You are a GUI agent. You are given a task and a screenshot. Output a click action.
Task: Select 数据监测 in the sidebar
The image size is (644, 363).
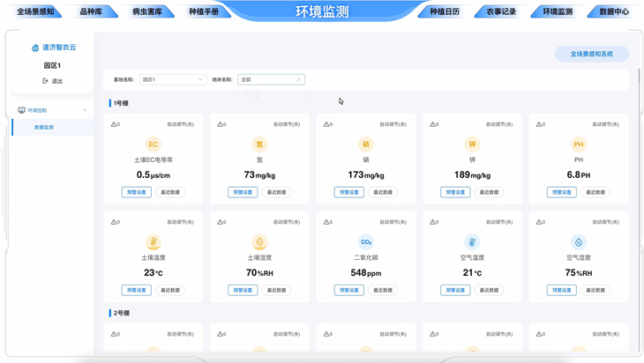(53, 127)
